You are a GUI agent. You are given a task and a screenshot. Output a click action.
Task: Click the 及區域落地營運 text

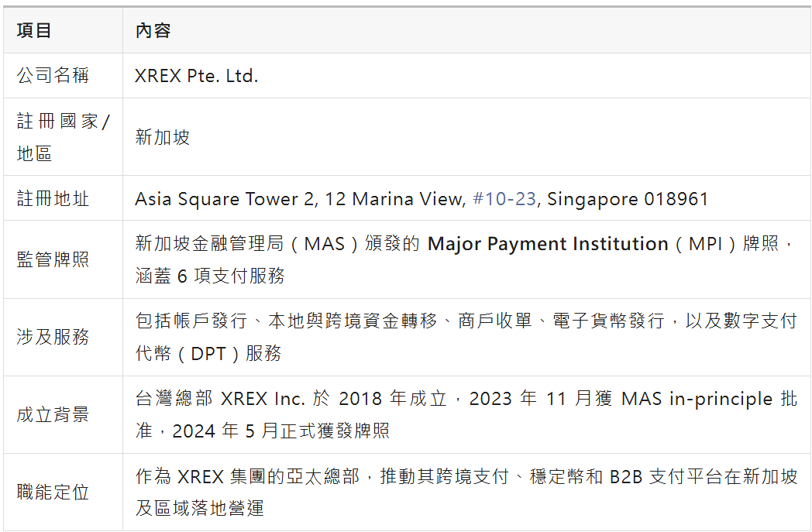pos(200,508)
